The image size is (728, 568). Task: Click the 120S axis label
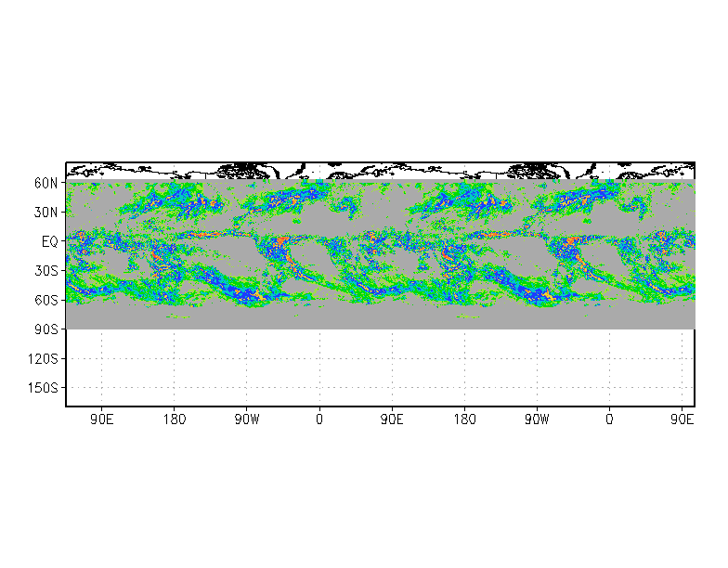coord(43,358)
